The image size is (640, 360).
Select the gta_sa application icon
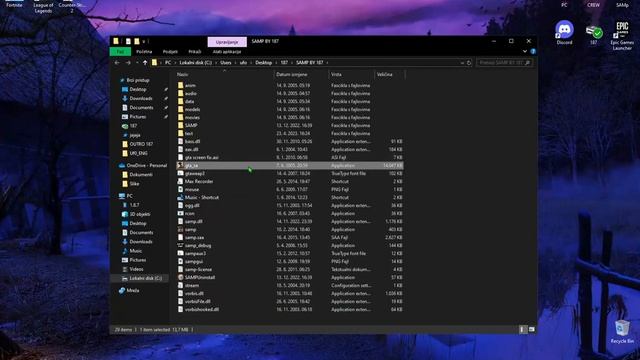pyautogui.click(x=180, y=165)
